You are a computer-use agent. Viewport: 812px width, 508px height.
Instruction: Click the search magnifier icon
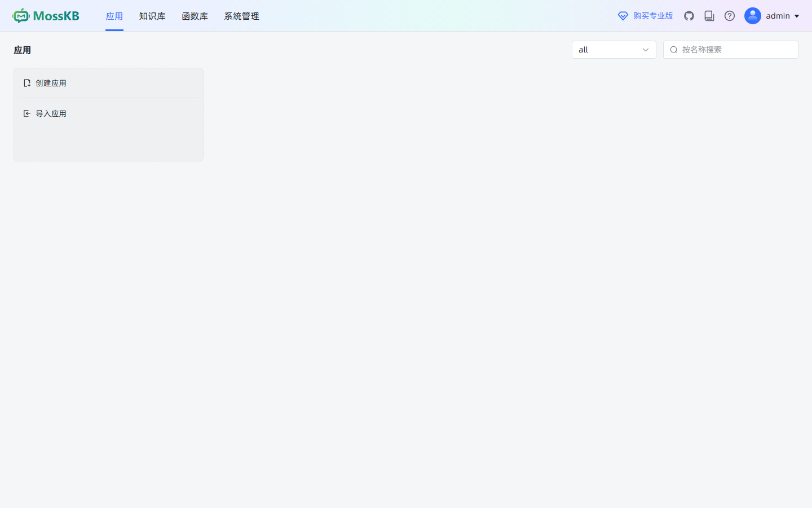point(674,50)
